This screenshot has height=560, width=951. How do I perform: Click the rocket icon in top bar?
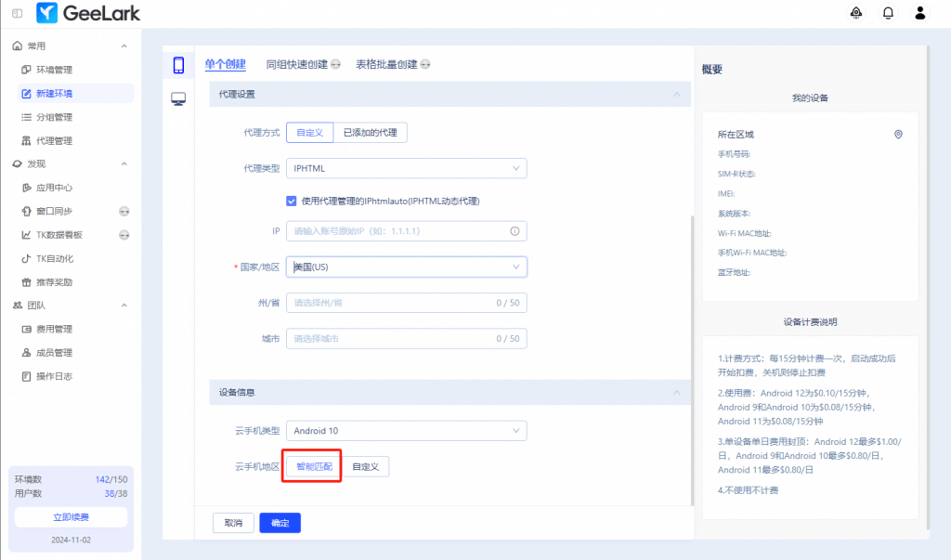click(856, 13)
